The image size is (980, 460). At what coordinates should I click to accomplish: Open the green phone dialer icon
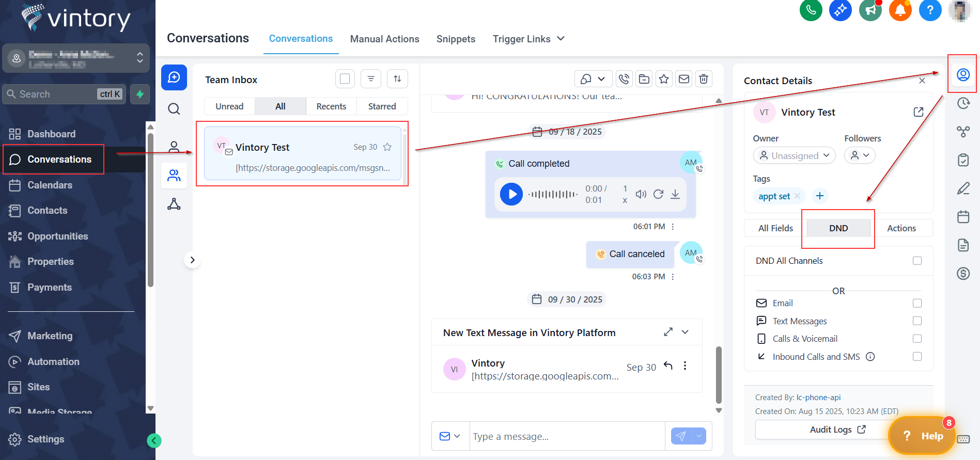811,10
